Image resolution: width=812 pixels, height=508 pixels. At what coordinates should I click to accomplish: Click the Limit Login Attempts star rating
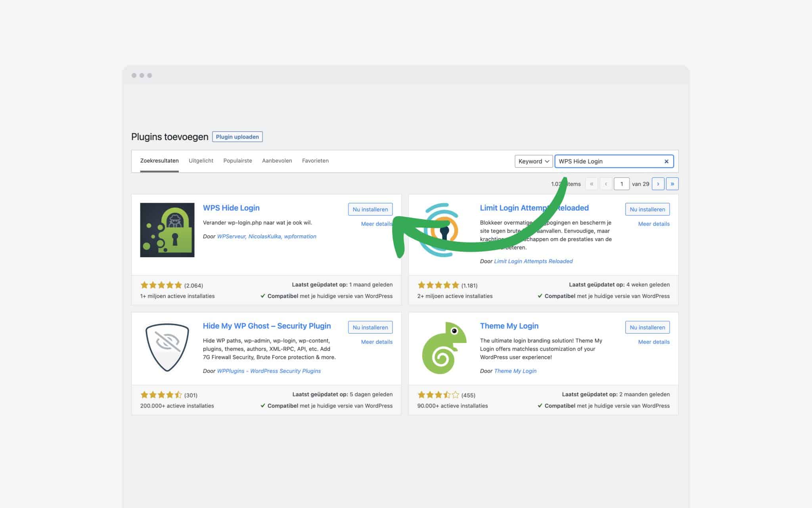point(438,285)
